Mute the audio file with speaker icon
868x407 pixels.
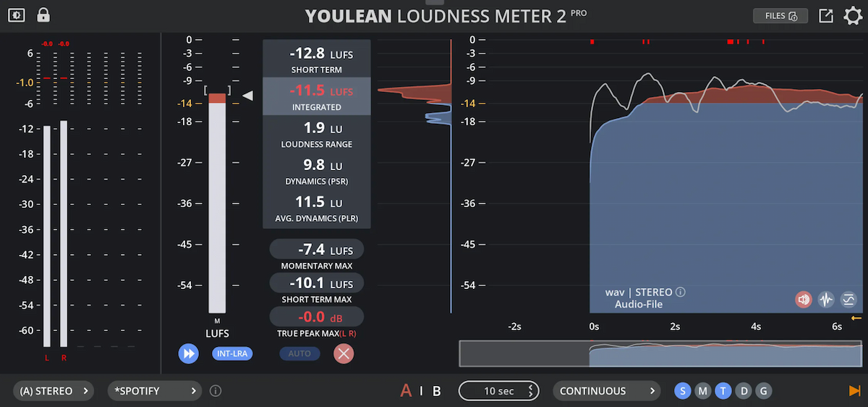click(803, 299)
